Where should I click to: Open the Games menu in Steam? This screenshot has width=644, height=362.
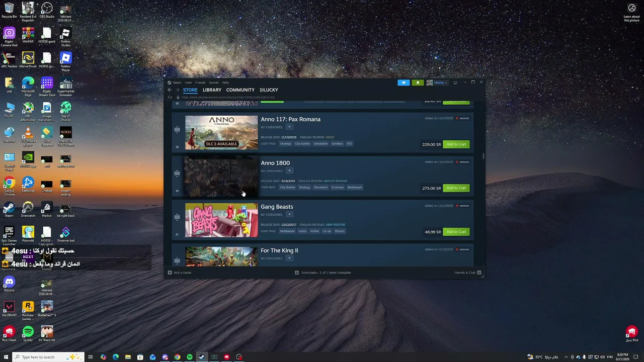pyautogui.click(x=214, y=82)
